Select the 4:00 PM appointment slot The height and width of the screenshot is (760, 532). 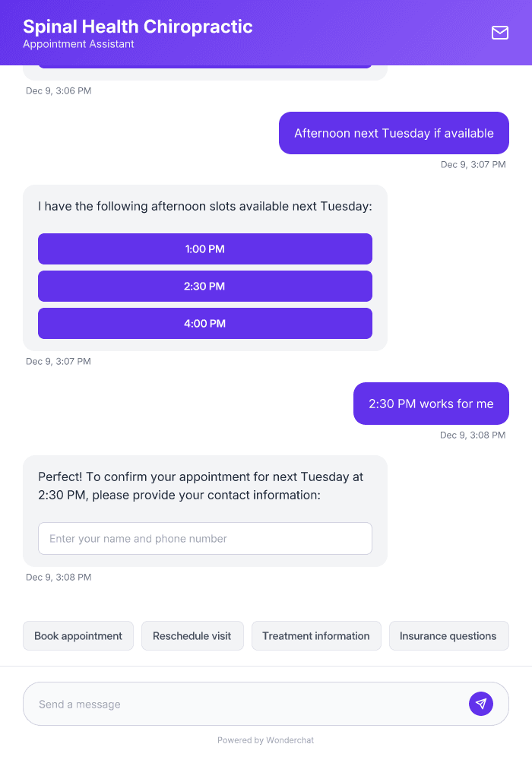tap(205, 323)
